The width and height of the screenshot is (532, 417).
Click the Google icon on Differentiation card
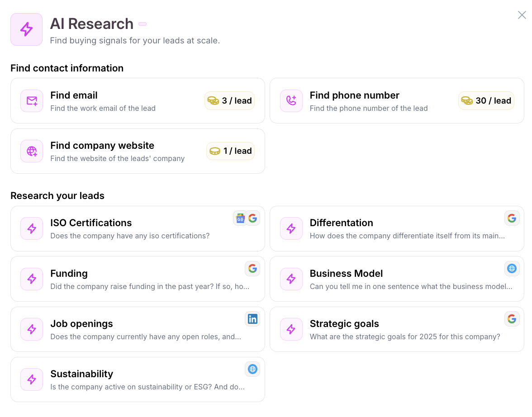tap(512, 218)
